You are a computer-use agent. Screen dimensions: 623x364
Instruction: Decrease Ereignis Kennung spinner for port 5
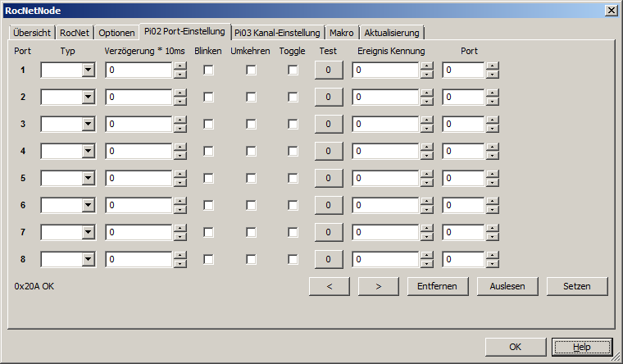pyautogui.click(x=426, y=183)
